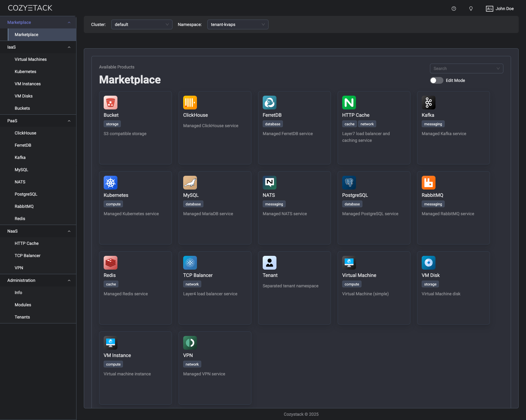This screenshot has width=526, height=420.
Task: Click the PostgreSQL elephant icon
Action: pyautogui.click(x=349, y=182)
